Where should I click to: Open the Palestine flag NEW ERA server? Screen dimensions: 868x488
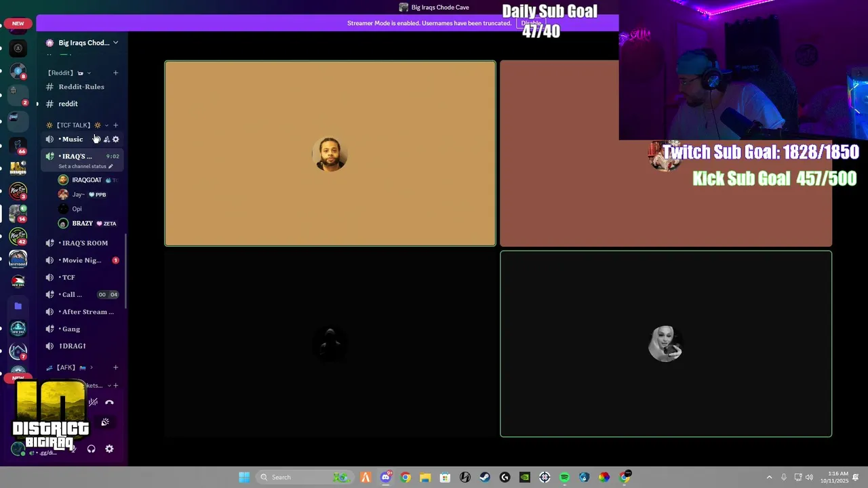[18, 281]
